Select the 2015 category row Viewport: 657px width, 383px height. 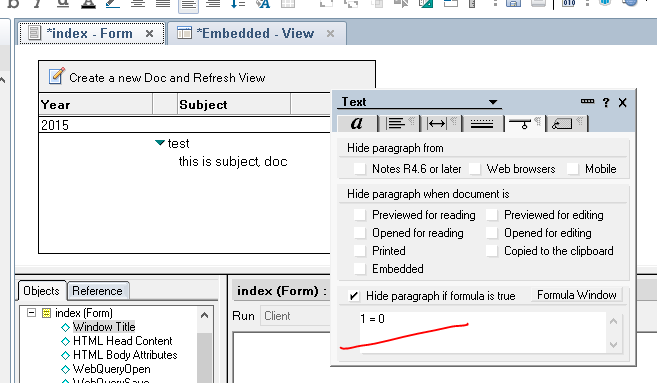pos(185,125)
